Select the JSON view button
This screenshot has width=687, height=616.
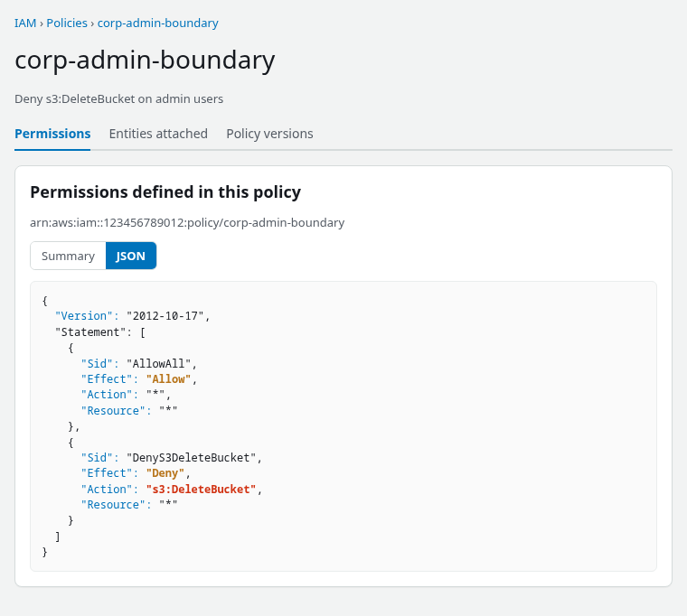click(x=130, y=256)
